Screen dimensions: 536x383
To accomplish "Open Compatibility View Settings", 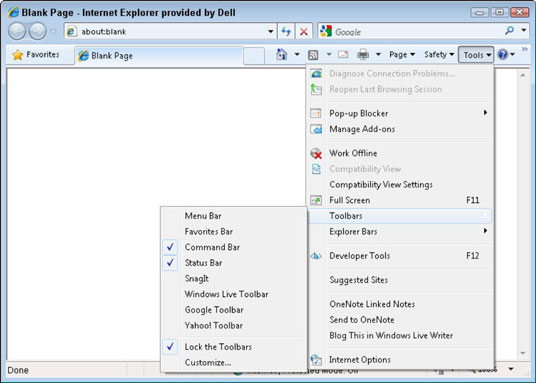I will [x=400, y=185].
